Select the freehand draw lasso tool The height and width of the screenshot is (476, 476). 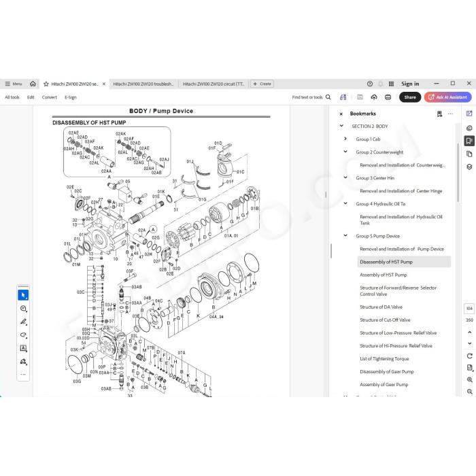coord(23,335)
